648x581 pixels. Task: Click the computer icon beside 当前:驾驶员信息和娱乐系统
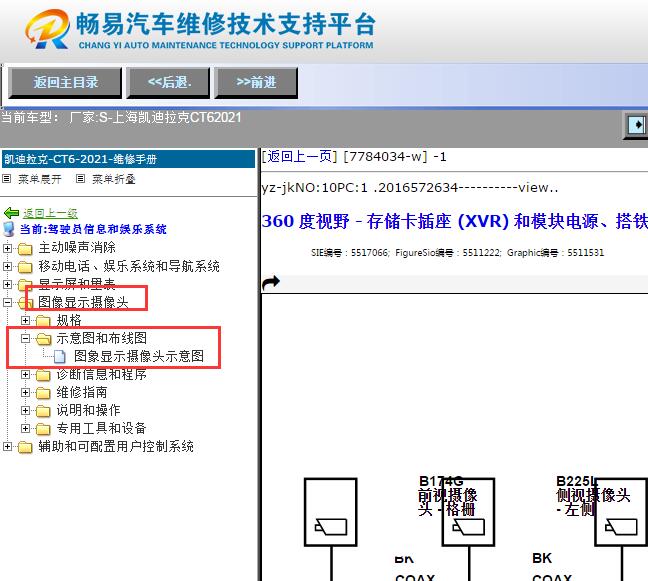pos(9,229)
